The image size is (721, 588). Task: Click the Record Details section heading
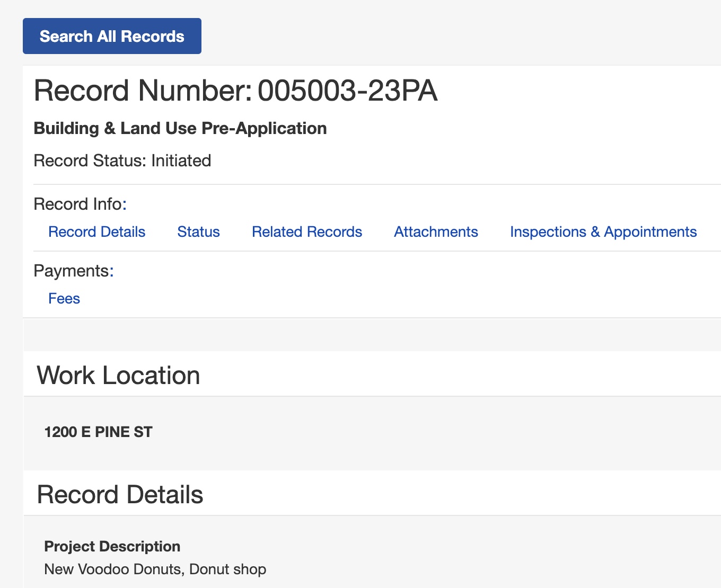[x=120, y=495]
